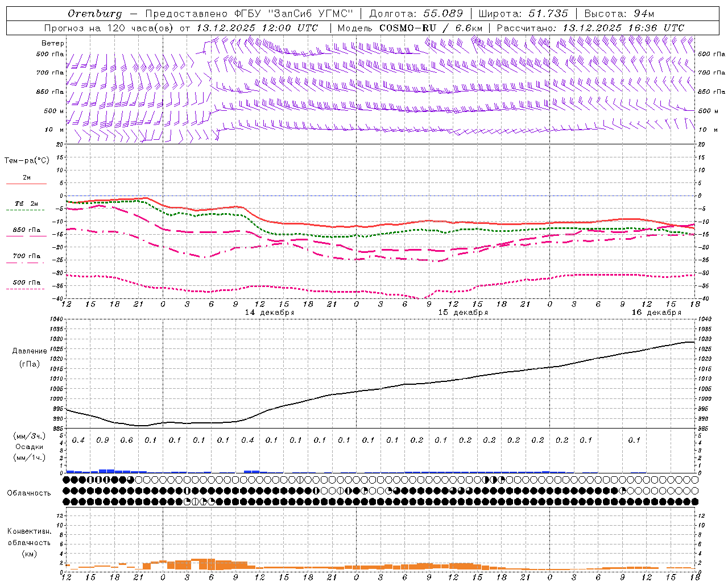
Task: Click the "Осадки" precipitation label
Action: (29, 447)
